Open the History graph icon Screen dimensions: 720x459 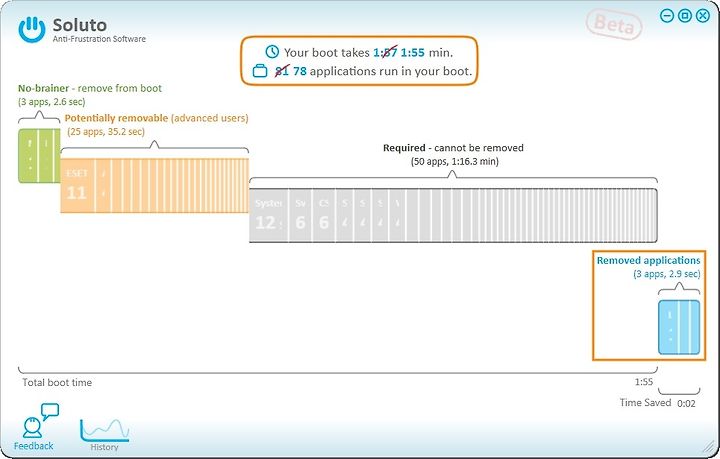[x=105, y=430]
